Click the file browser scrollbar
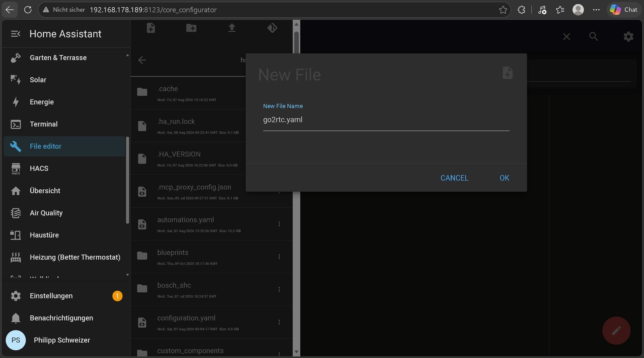Viewport: 644px width, 358px height. [296, 188]
